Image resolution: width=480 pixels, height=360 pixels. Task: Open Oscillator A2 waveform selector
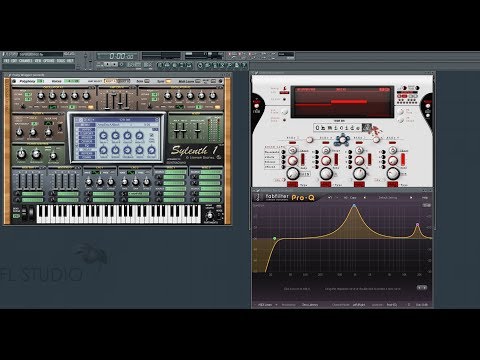coord(180,107)
